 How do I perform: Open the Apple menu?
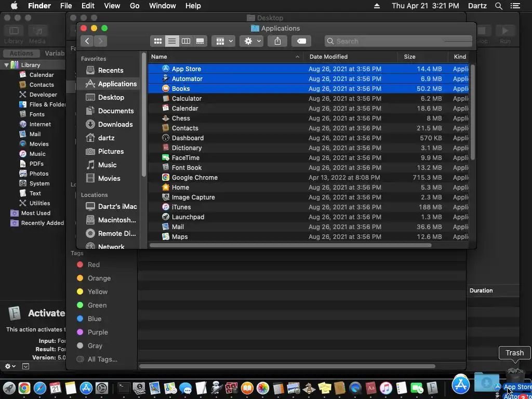(x=14, y=6)
